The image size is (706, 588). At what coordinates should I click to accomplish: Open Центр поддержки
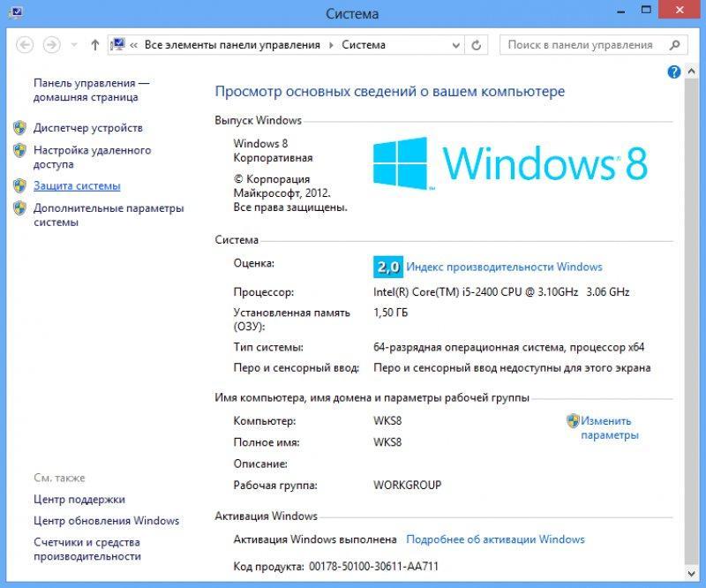point(79,499)
